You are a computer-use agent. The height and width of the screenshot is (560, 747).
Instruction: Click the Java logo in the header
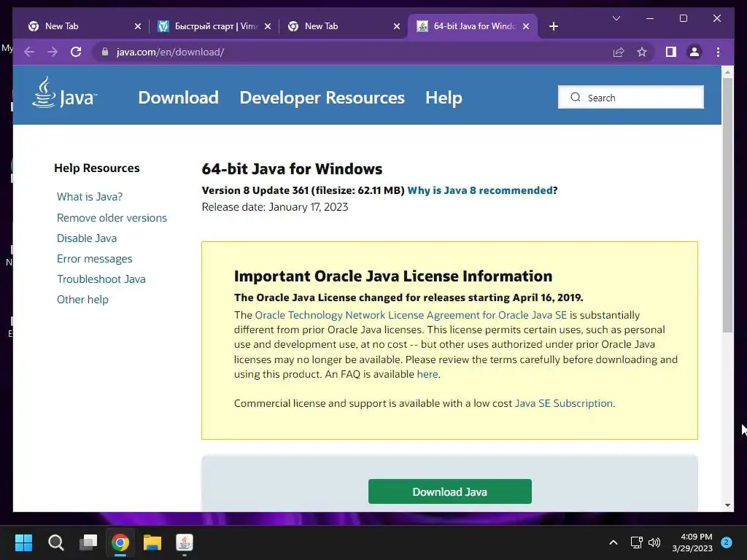[64, 93]
